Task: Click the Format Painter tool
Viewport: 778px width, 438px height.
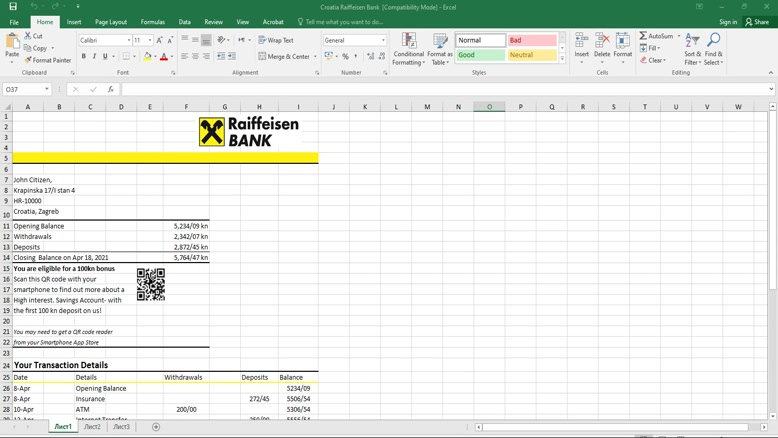Action: tap(47, 60)
